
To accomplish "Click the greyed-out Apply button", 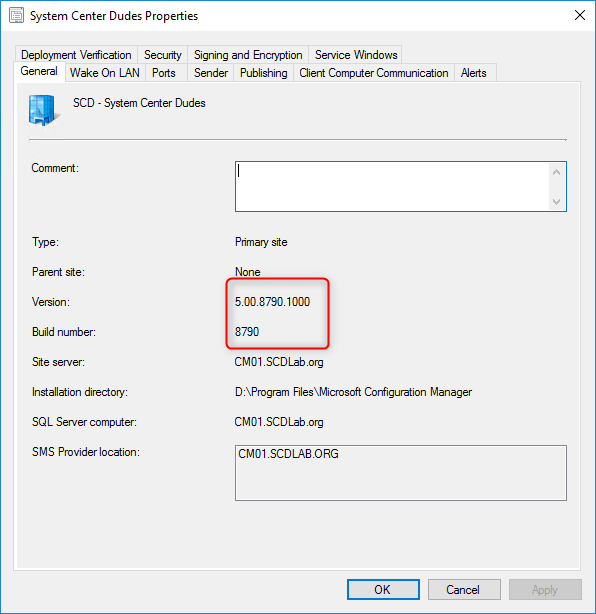I will (x=545, y=589).
